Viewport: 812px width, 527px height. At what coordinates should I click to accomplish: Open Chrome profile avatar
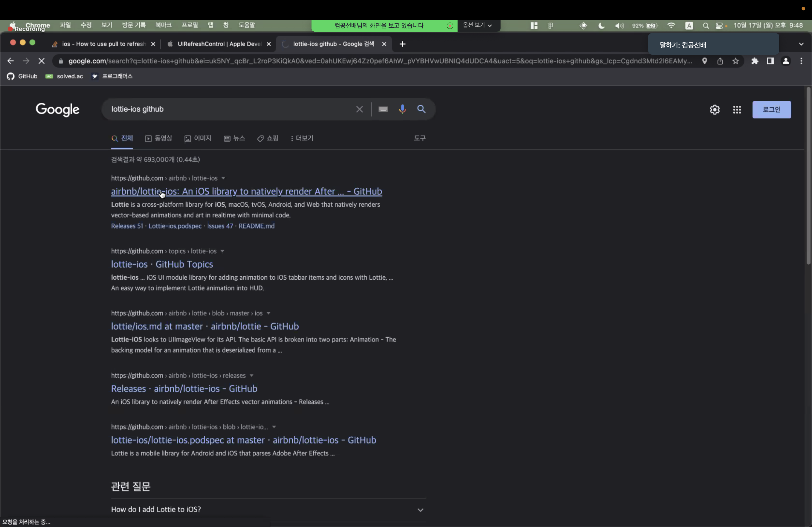[786, 61]
